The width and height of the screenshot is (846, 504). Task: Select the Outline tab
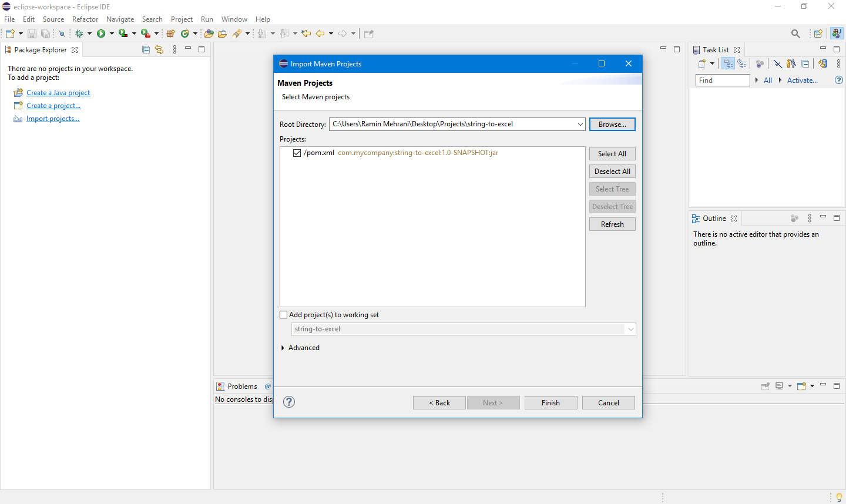pos(714,218)
